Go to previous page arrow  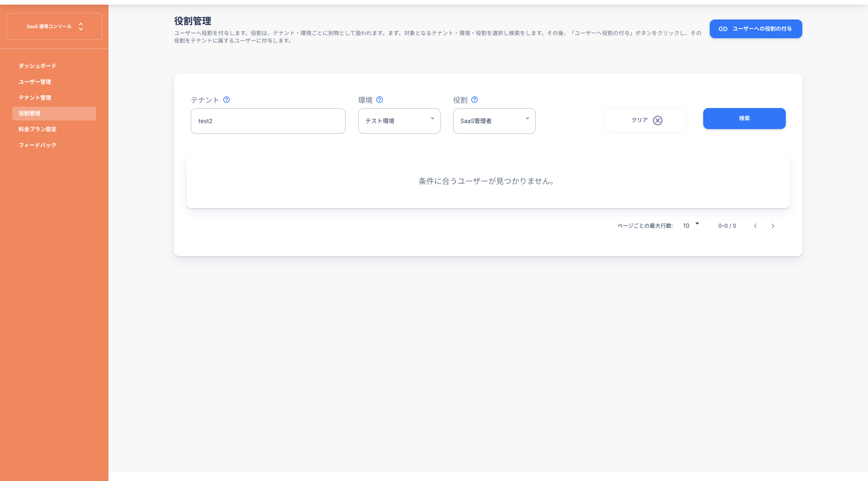[x=755, y=226]
